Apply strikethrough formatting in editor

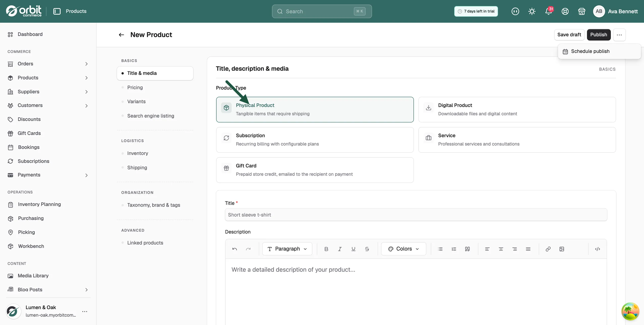(x=367, y=249)
